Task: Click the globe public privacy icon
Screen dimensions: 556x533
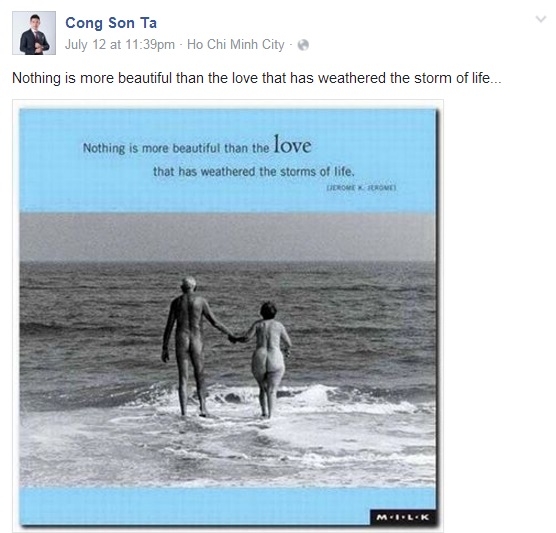Action: [303, 45]
